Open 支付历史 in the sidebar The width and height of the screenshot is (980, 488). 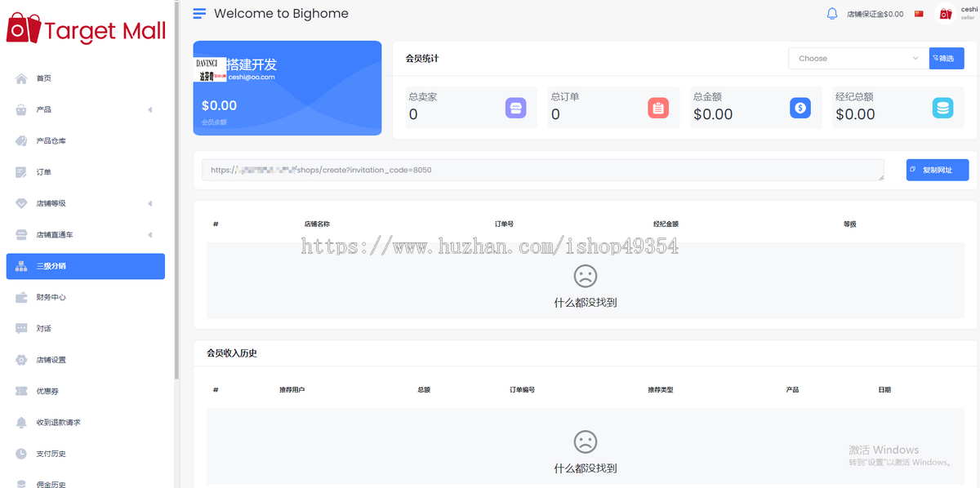(x=85, y=454)
